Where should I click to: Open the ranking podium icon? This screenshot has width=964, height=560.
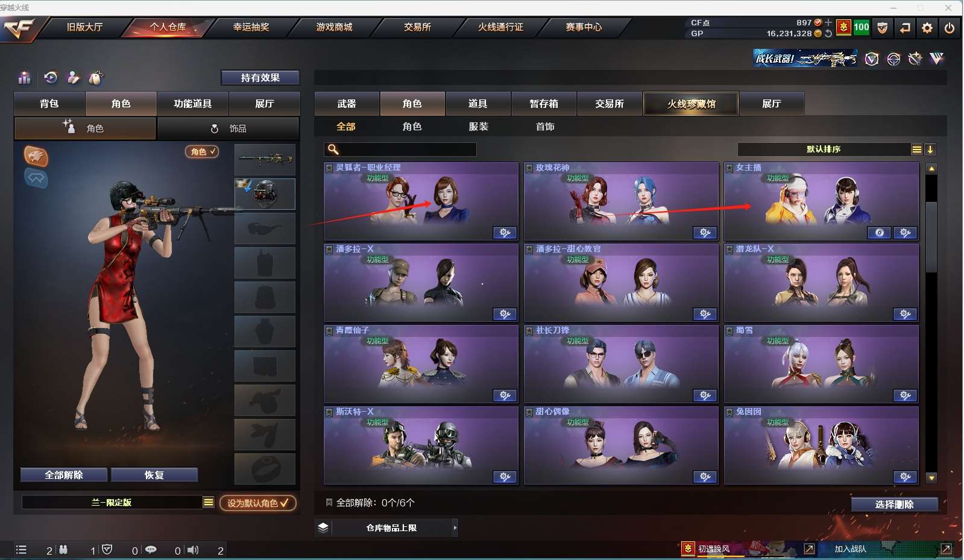[x=24, y=77]
